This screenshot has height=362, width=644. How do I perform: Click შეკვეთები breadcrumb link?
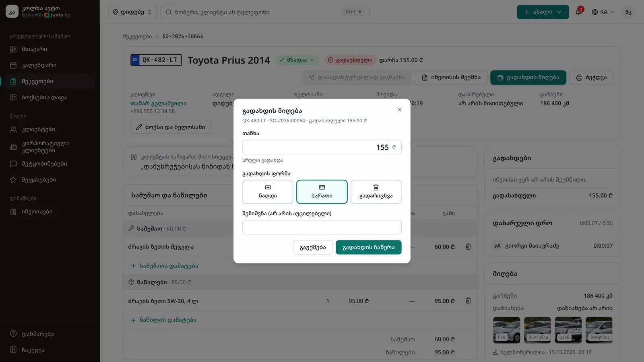pyautogui.click(x=137, y=37)
